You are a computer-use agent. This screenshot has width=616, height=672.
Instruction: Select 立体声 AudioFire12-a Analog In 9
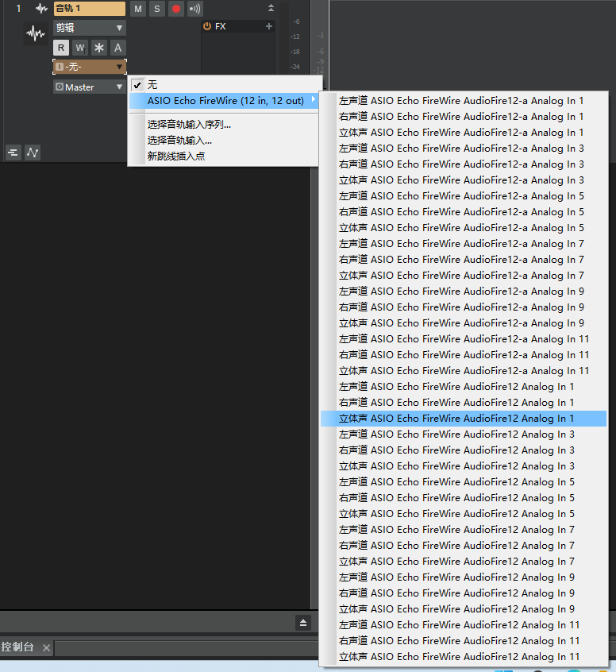click(x=464, y=322)
